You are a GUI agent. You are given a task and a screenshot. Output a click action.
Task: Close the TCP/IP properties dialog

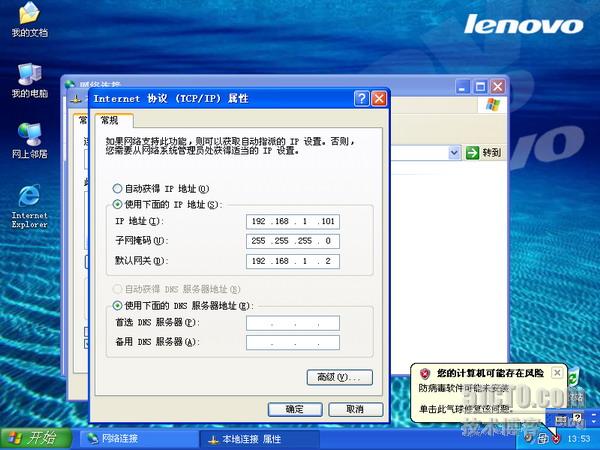pos(379,99)
